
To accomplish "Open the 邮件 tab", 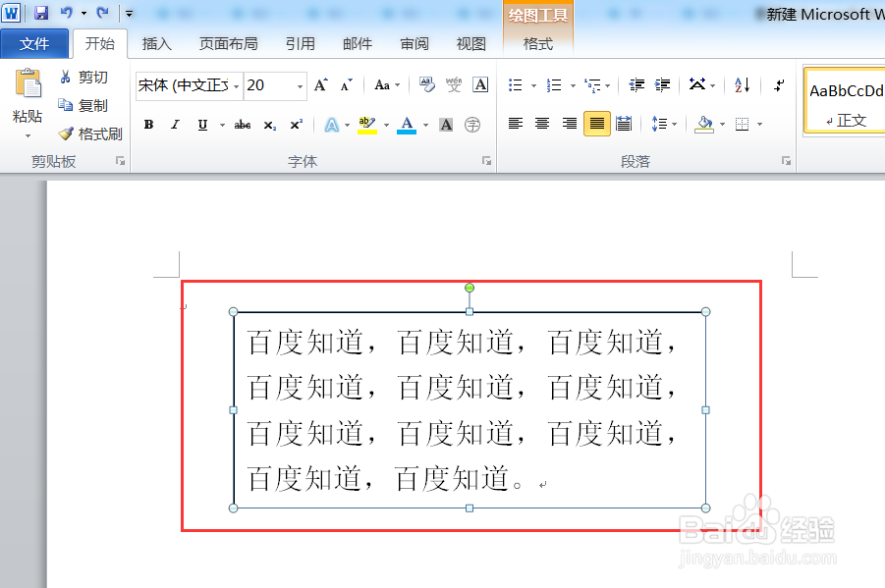I will point(358,43).
